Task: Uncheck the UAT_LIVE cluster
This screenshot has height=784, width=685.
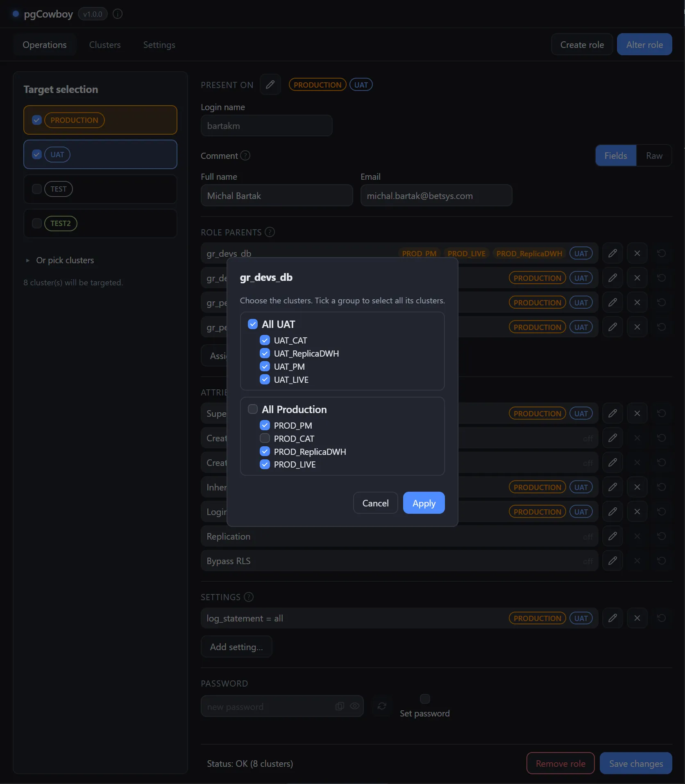Action: [265, 380]
